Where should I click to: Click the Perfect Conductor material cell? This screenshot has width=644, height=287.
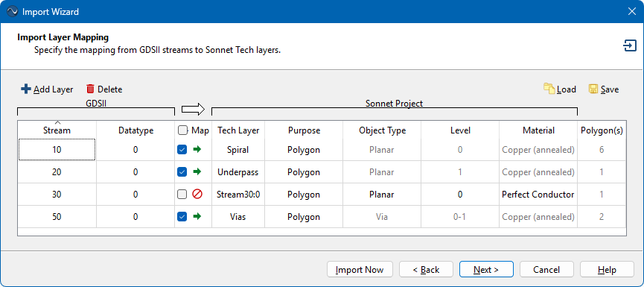(538, 195)
